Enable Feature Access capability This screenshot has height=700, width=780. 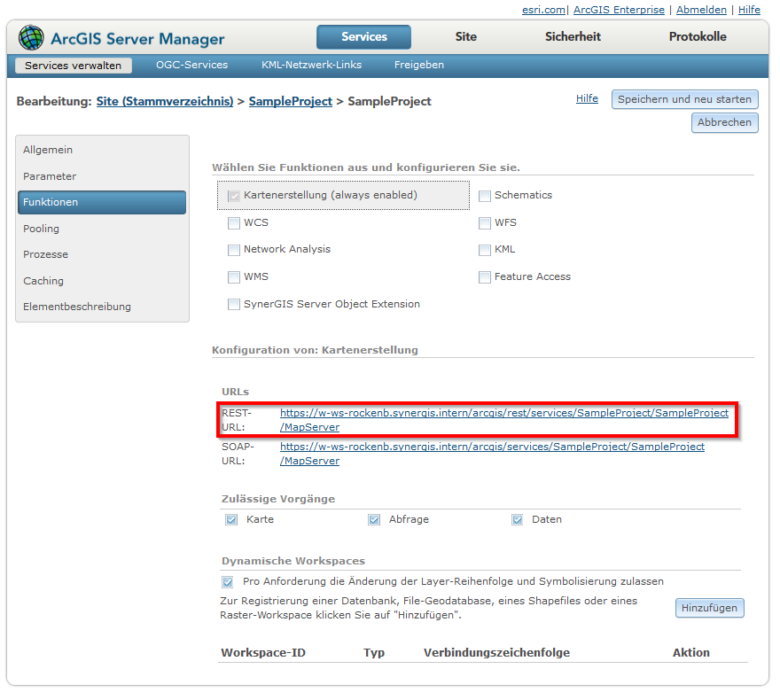coord(484,276)
